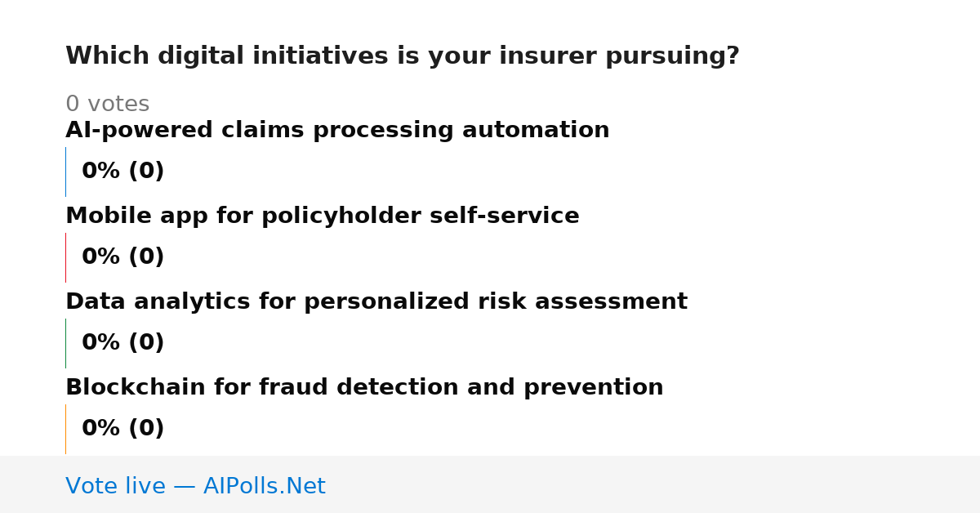
Task: Click the orange result bar for Blockchain
Action: tap(65, 429)
